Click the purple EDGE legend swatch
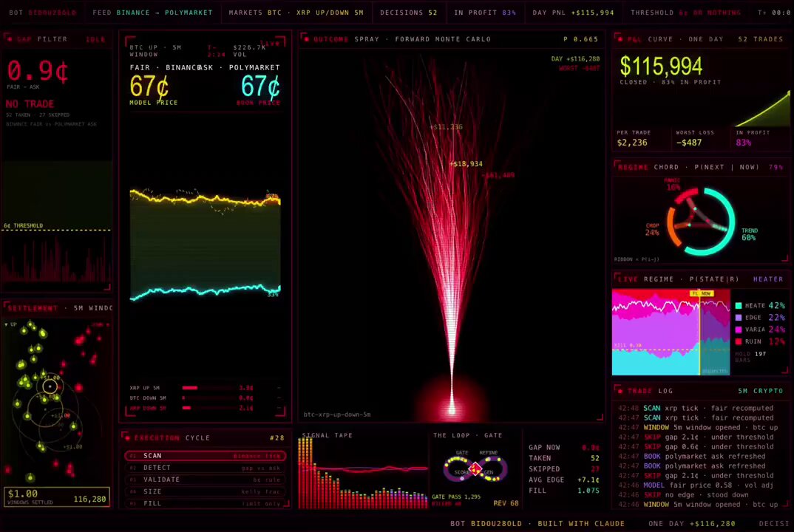 click(739, 318)
